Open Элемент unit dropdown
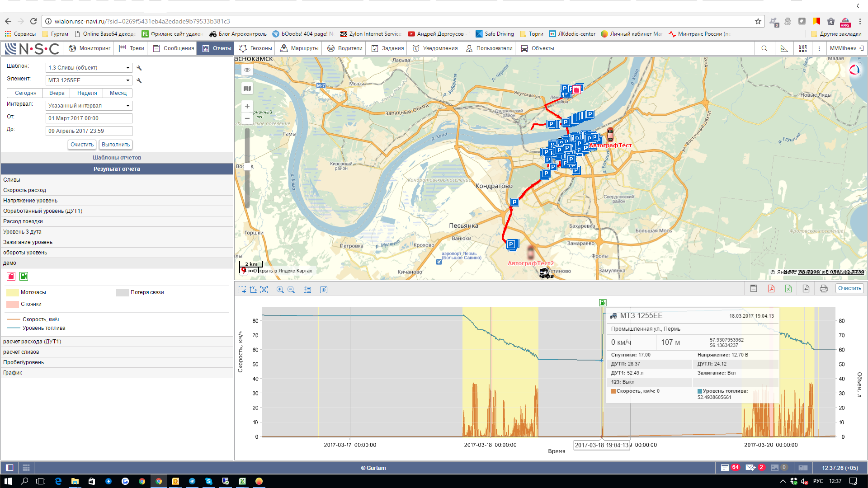This screenshot has height=488, width=868. point(89,80)
